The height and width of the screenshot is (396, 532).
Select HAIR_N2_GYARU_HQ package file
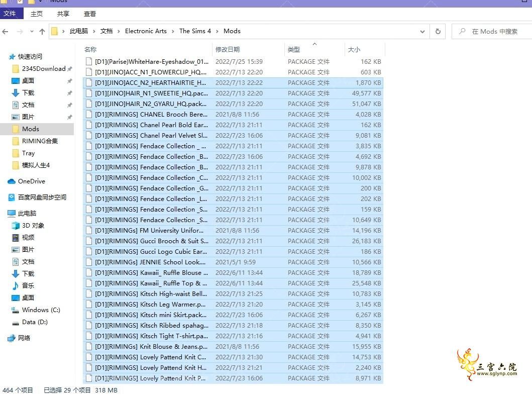pyautogui.click(x=233, y=104)
